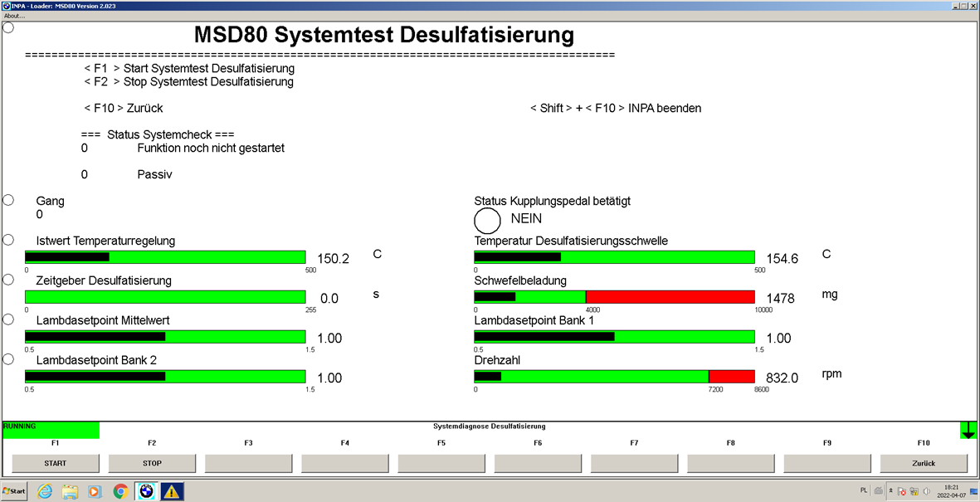The height and width of the screenshot is (502, 980).
Task: Open Action Center flag tray icon
Action: 903,491
